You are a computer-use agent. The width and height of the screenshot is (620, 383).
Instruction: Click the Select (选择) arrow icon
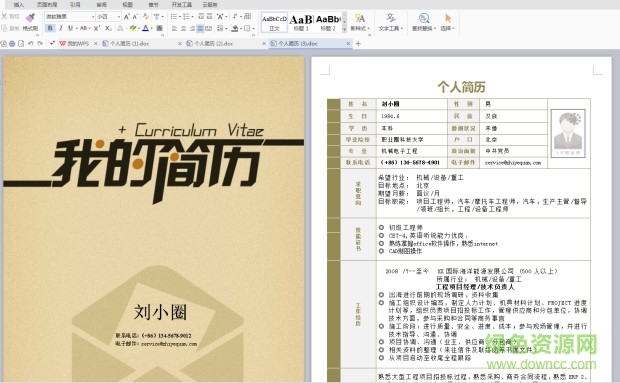(x=448, y=18)
